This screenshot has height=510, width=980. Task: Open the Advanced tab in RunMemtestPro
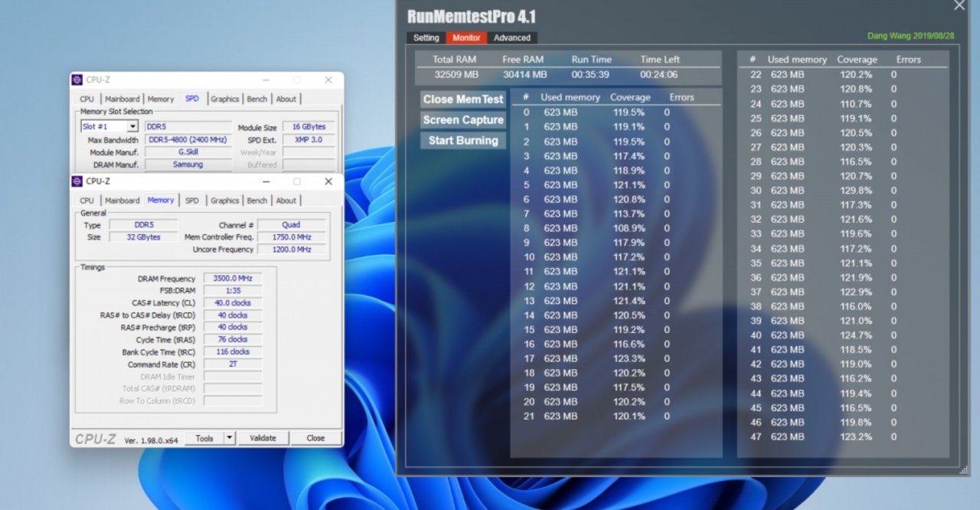(511, 38)
